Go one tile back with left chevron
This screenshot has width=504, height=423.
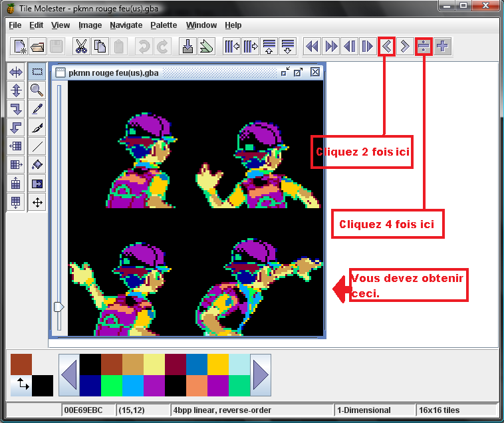[x=387, y=47]
